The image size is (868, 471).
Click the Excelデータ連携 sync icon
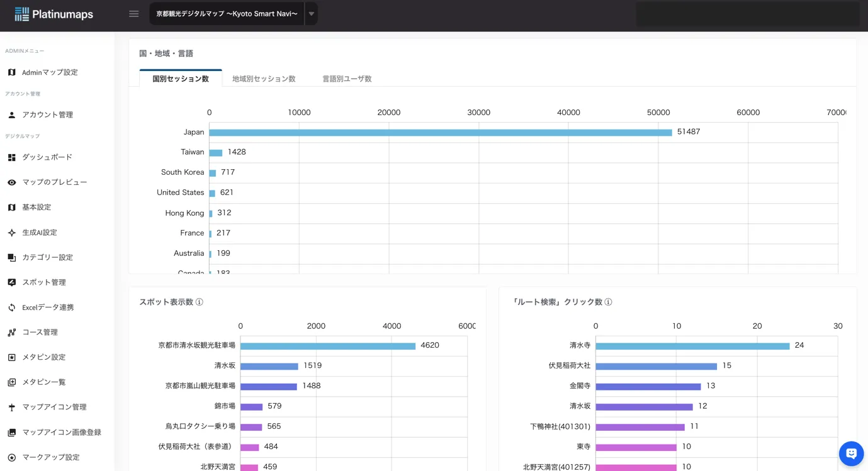click(11, 308)
